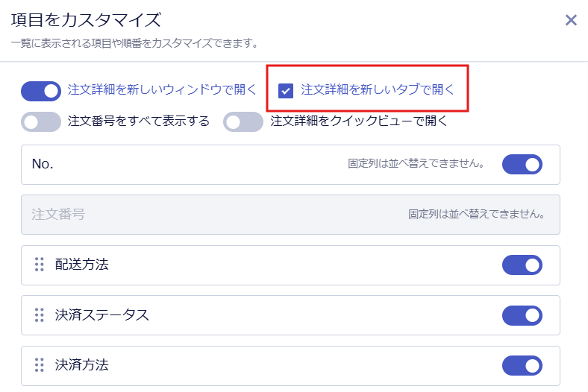Enable the 注文番号をすべて表示する switch
The height and width of the screenshot is (392, 588).
[x=41, y=121]
